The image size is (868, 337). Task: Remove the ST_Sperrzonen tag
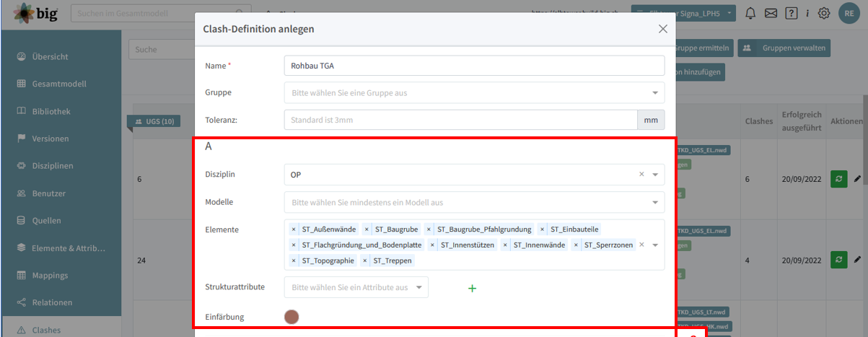point(576,245)
